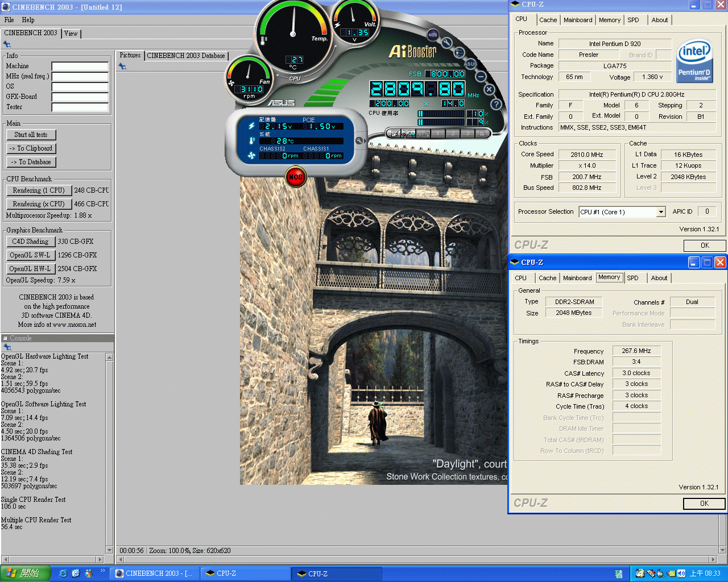
Task: Open Internet Explorer from quick launch
Action: coord(63,573)
